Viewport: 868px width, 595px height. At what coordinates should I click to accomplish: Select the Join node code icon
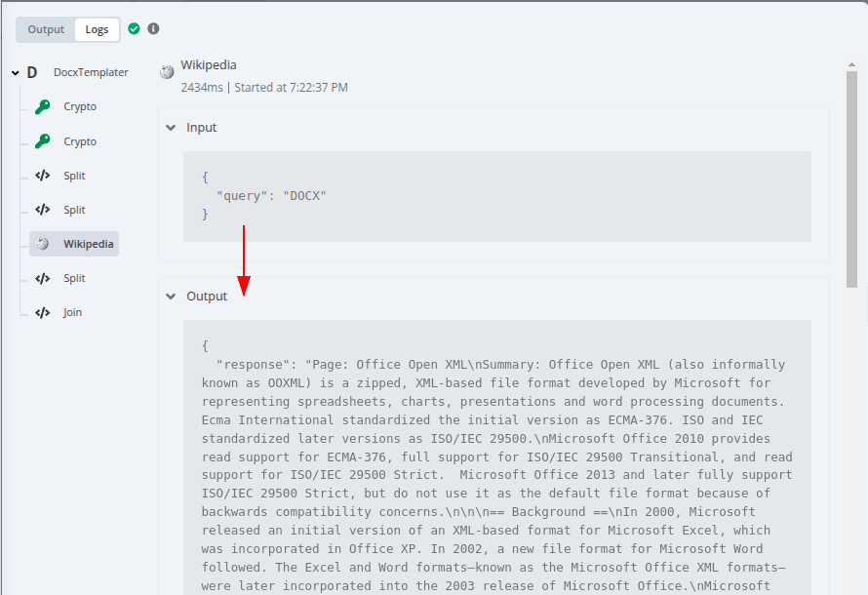[43, 311]
